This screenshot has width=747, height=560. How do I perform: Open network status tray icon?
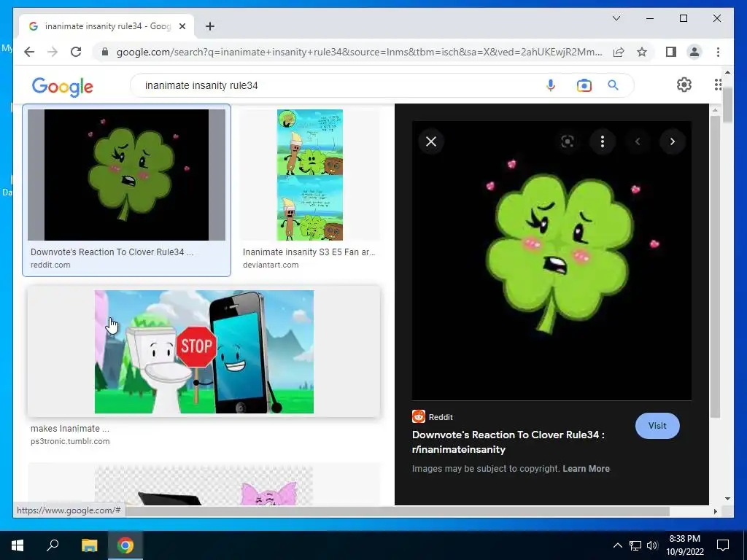point(635,545)
